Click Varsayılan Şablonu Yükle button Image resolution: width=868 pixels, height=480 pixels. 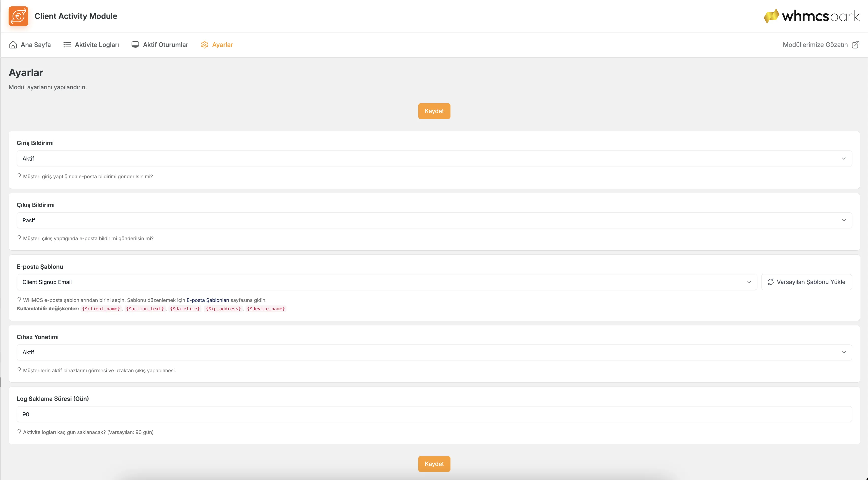[806, 282]
